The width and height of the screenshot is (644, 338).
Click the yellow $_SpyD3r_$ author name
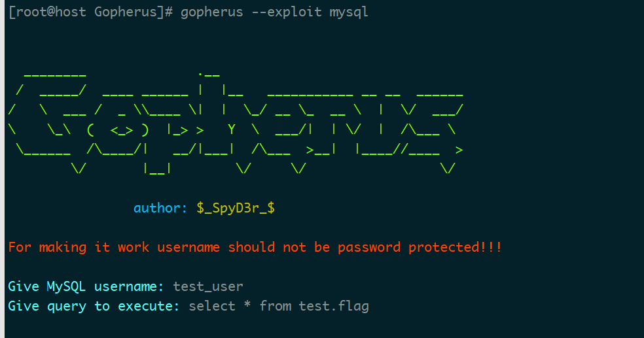tap(236, 208)
